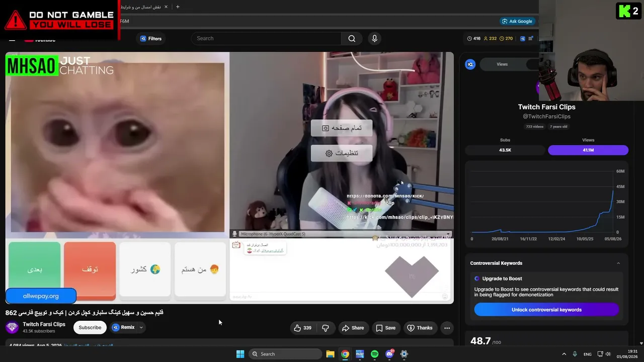
Task: Open Spotify from taskbar
Action: point(374,354)
